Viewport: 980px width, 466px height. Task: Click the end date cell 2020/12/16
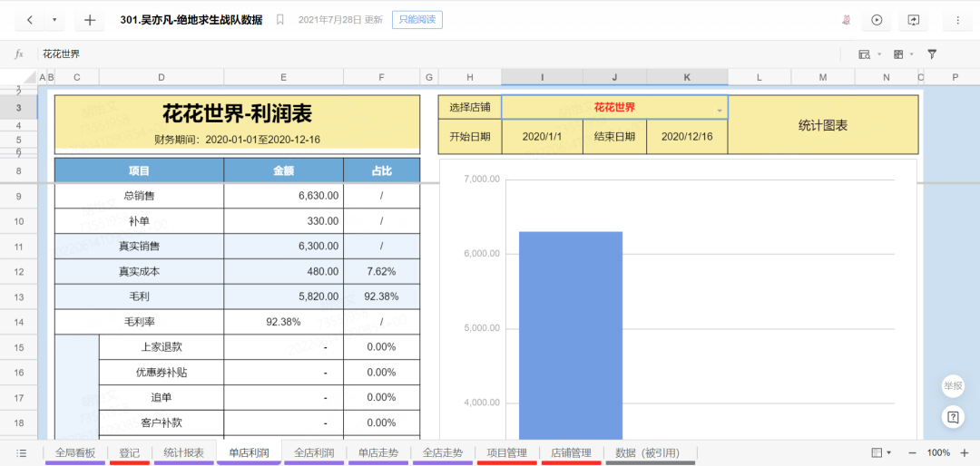coord(687,136)
